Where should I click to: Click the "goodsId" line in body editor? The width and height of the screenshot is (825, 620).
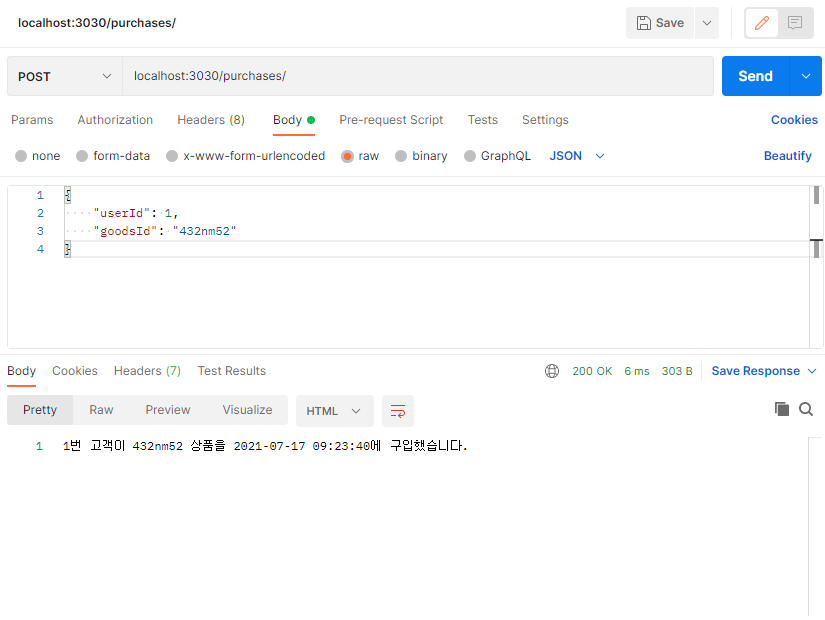pos(165,231)
